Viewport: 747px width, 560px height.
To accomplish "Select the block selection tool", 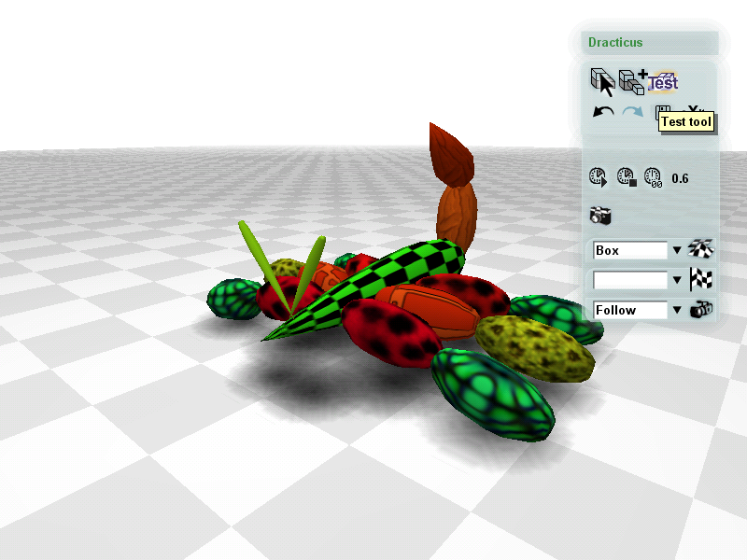I will coord(602,82).
